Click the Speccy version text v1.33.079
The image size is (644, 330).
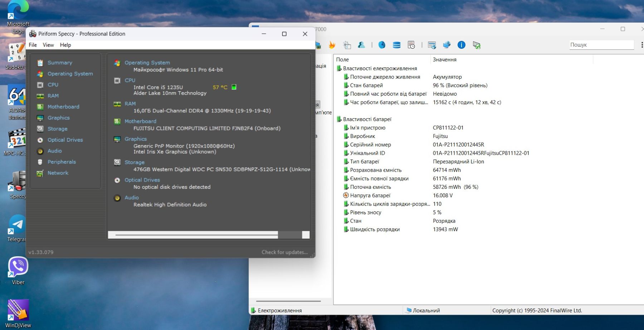click(41, 252)
